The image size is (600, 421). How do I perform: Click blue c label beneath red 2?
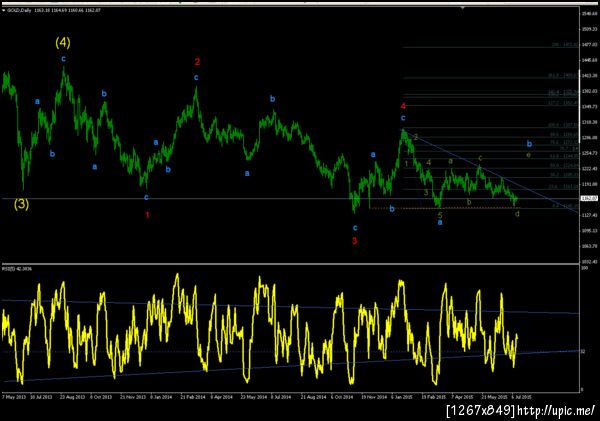pyautogui.click(x=196, y=78)
